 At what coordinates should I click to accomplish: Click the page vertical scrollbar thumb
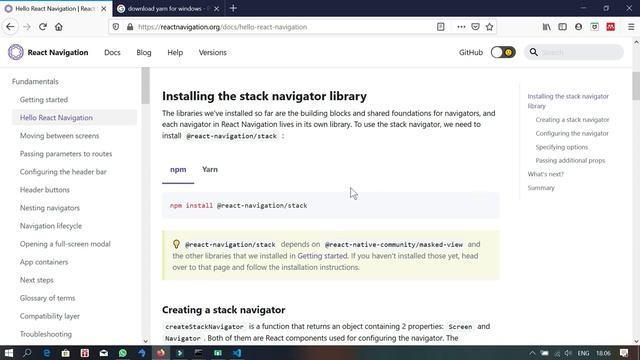coord(636,85)
